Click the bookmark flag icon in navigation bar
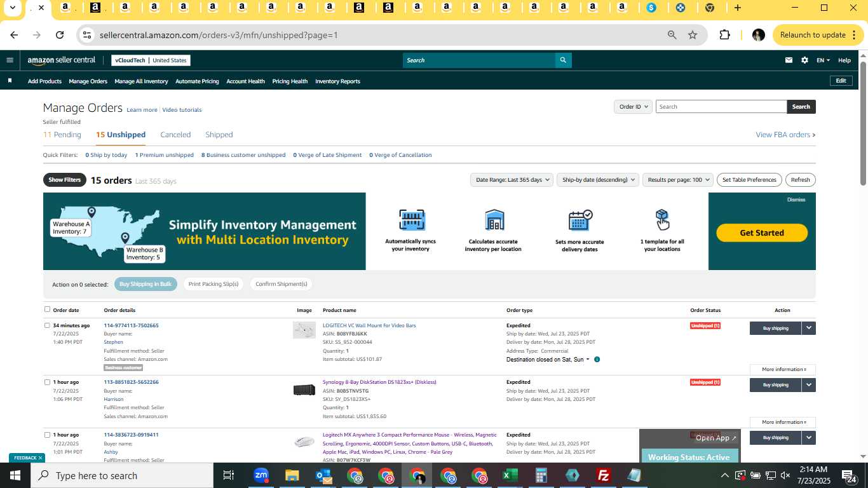This screenshot has height=488, width=868. pyautogui.click(x=10, y=81)
